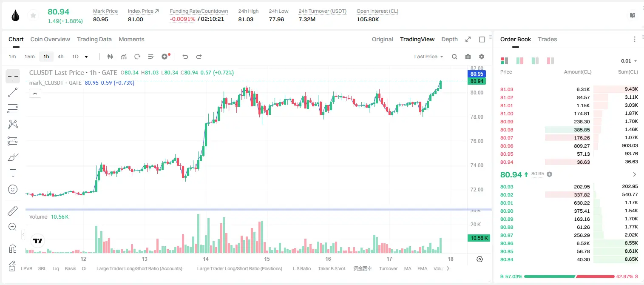Click the 80.98 ask price row
Viewport: 644px width, 285px height.
pos(569,130)
